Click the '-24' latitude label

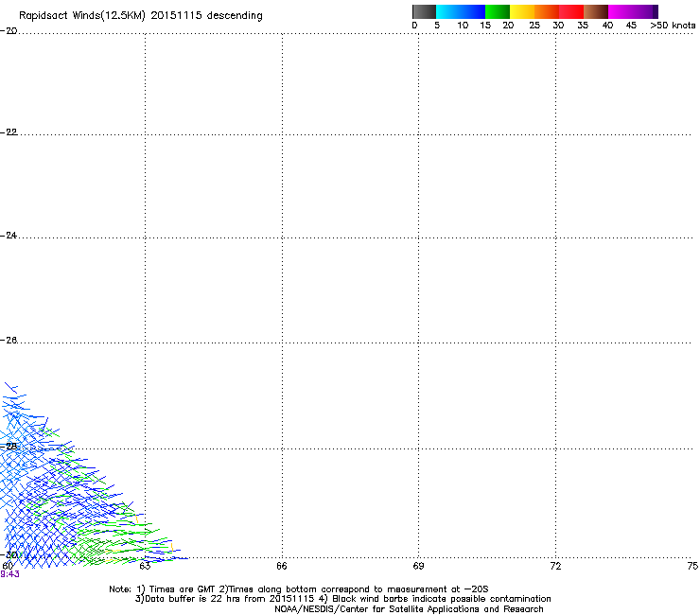9,236
